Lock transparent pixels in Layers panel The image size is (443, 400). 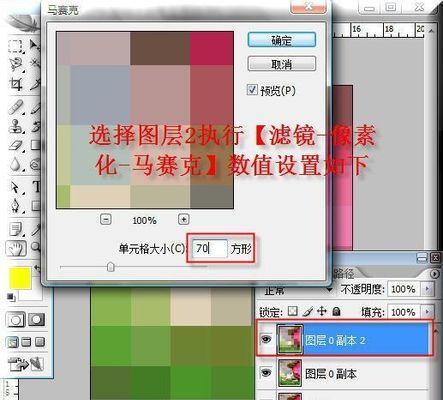click(292, 311)
